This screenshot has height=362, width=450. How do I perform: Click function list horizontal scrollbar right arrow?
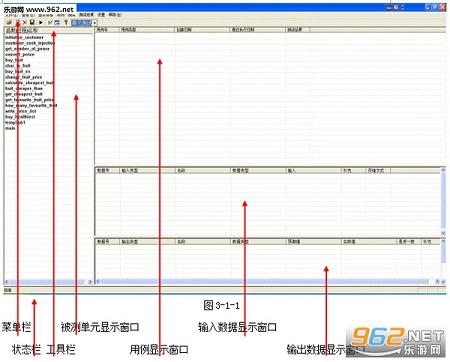coord(90,282)
